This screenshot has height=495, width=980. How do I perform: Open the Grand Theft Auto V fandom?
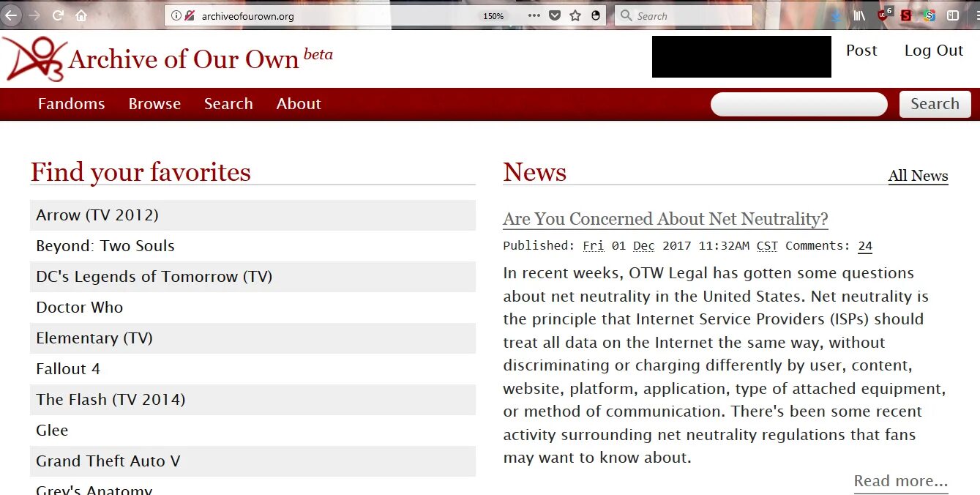[x=108, y=461]
